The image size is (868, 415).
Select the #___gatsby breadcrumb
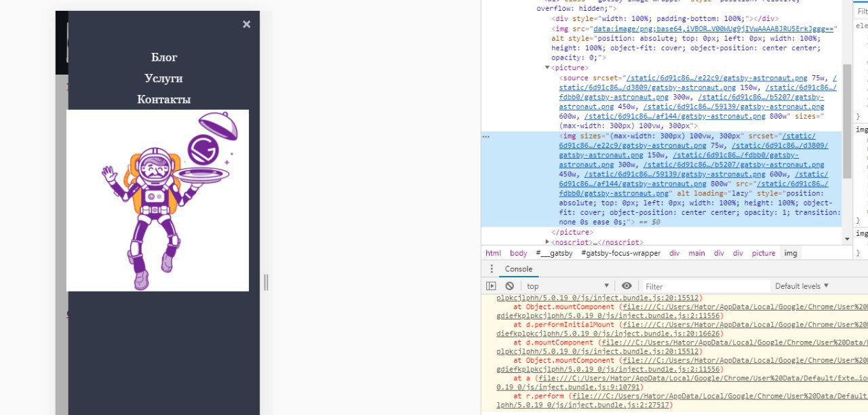click(x=554, y=253)
